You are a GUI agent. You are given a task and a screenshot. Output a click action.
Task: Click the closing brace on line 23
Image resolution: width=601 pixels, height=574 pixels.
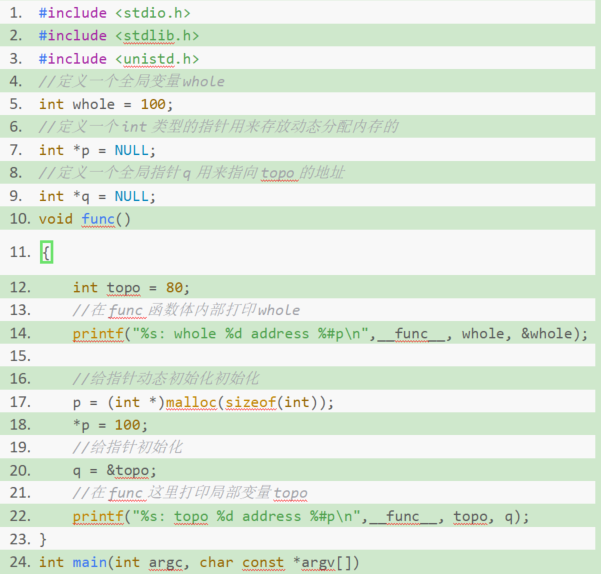[x=43, y=539]
